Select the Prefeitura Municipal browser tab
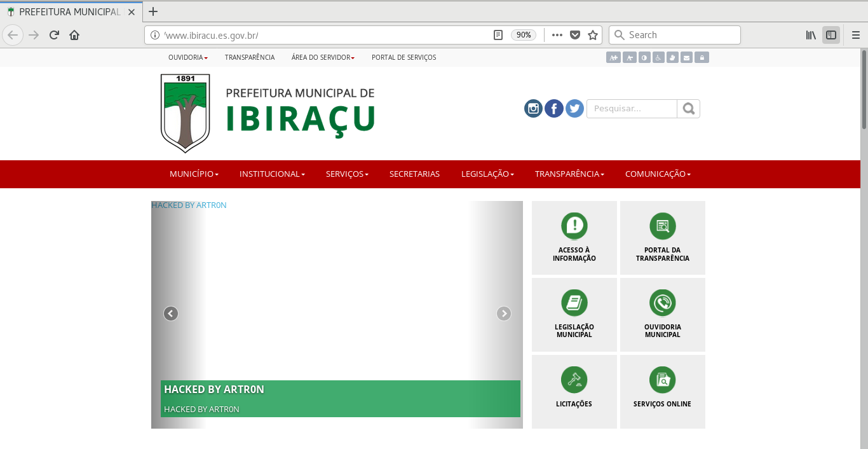 coord(70,12)
